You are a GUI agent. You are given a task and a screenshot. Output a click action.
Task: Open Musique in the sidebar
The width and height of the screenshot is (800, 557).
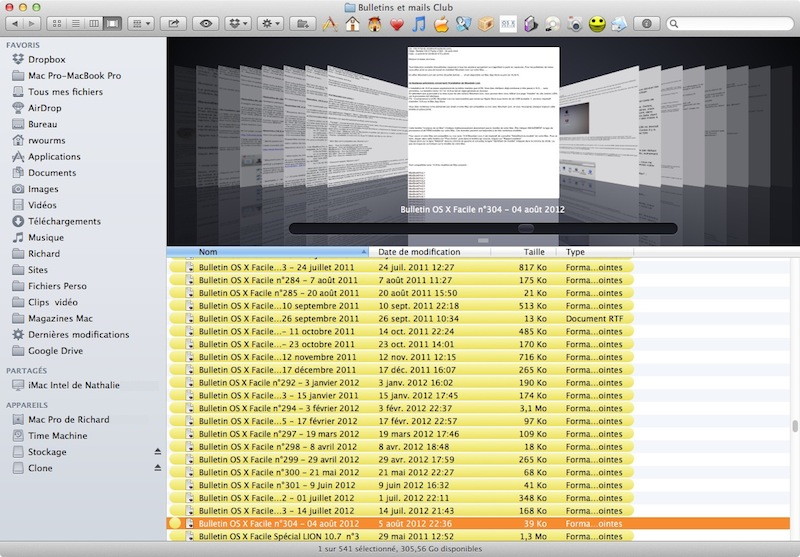click(46, 237)
